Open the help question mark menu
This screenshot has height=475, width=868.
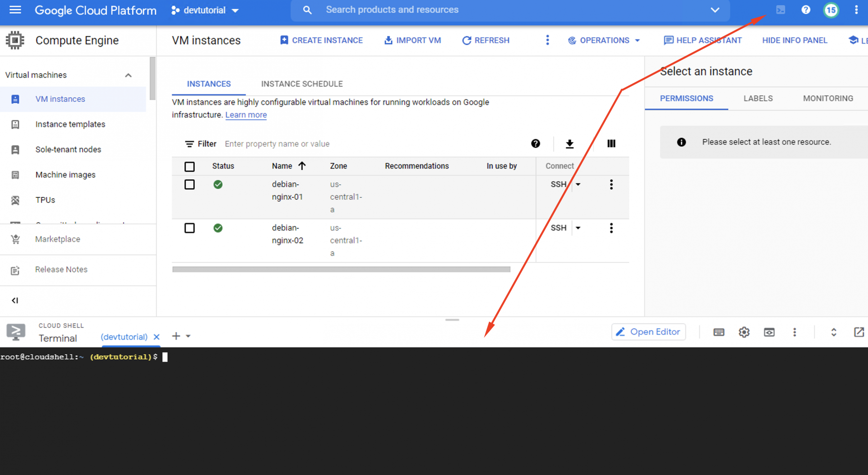806,10
